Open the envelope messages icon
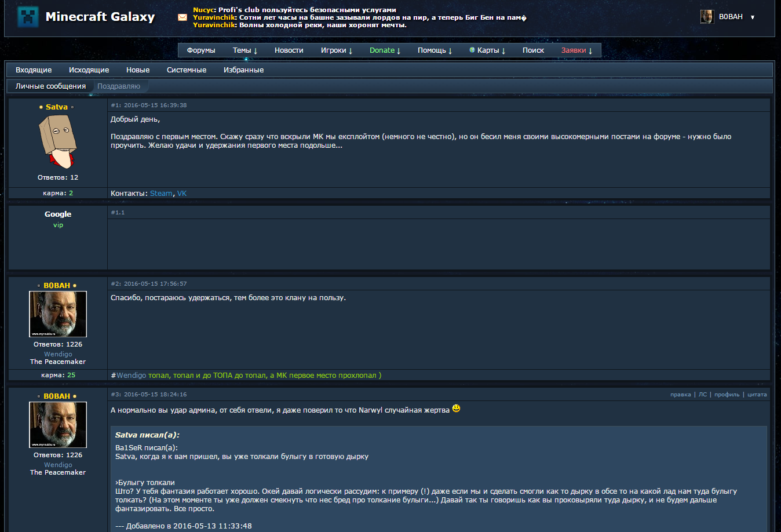 click(183, 17)
